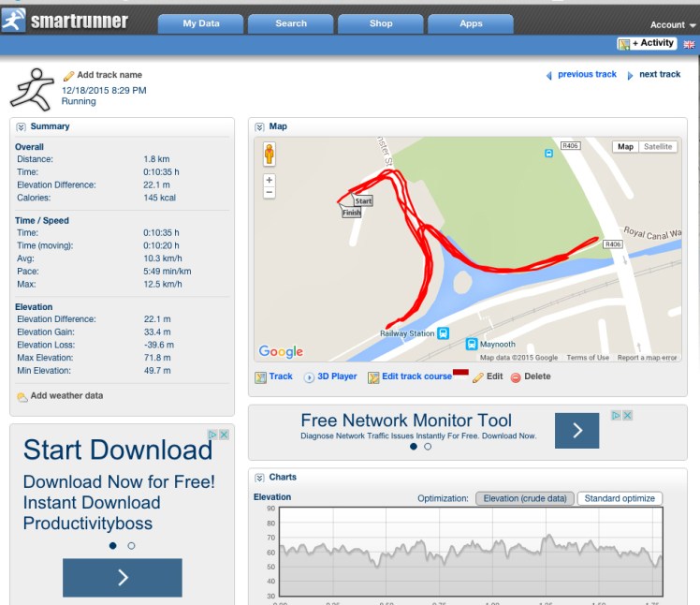Click the previous track arrow icon

(x=549, y=76)
